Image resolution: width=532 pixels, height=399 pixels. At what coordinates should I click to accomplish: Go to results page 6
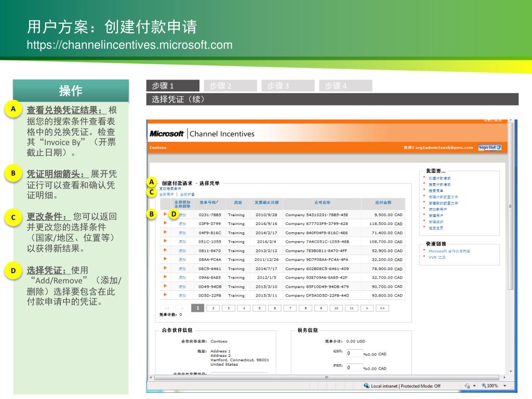275,308
